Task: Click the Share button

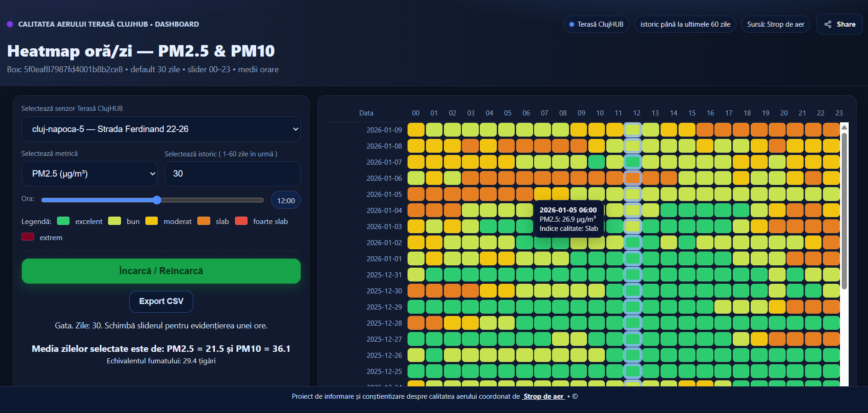Action: tap(839, 24)
